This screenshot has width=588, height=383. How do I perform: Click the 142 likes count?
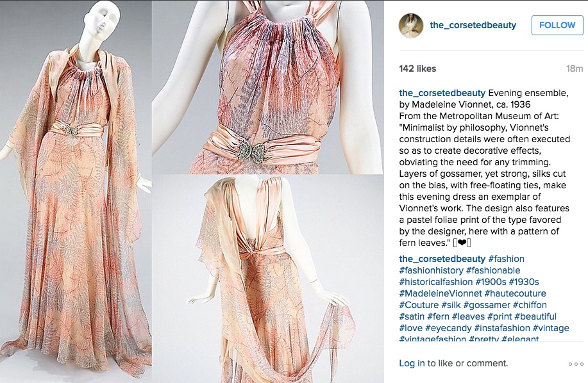(x=417, y=69)
